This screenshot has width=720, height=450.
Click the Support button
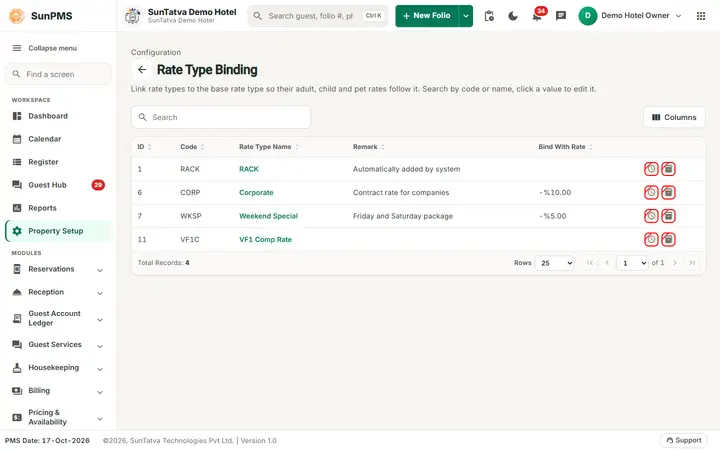point(684,440)
